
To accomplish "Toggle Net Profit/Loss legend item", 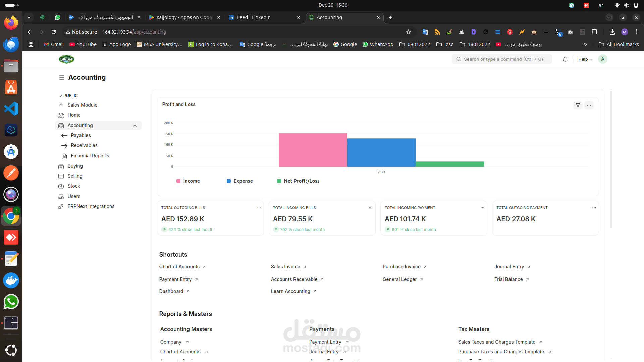I will coord(298,181).
